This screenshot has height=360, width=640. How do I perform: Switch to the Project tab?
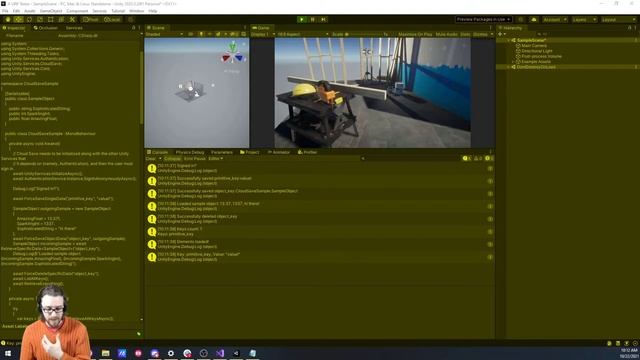click(x=249, y=152)
